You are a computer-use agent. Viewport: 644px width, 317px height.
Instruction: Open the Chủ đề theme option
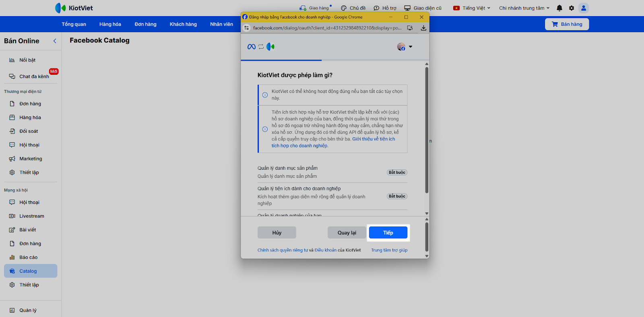[353, 8]
